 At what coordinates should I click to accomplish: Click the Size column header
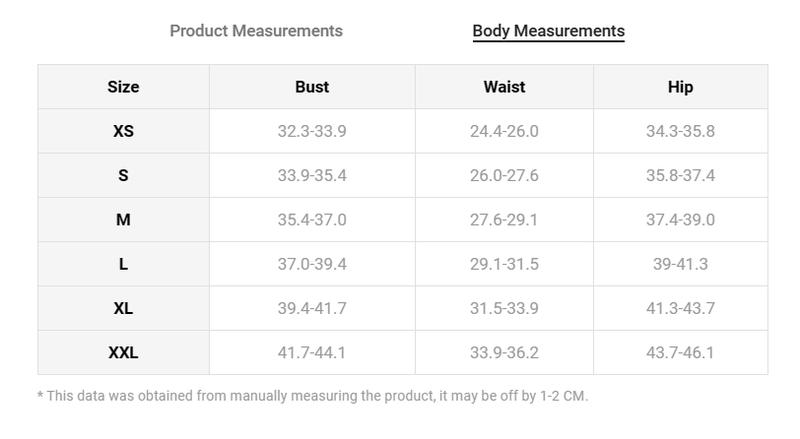click(x=123, y=87)
